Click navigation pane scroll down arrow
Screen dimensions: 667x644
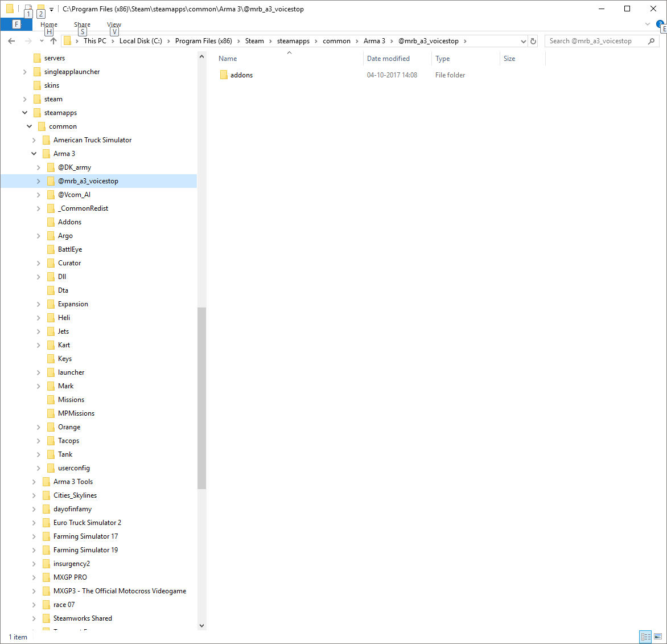tap(201, 625)
